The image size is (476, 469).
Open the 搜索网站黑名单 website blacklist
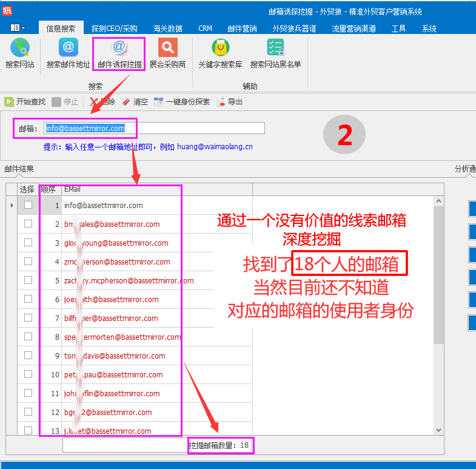tap(275, 53)
